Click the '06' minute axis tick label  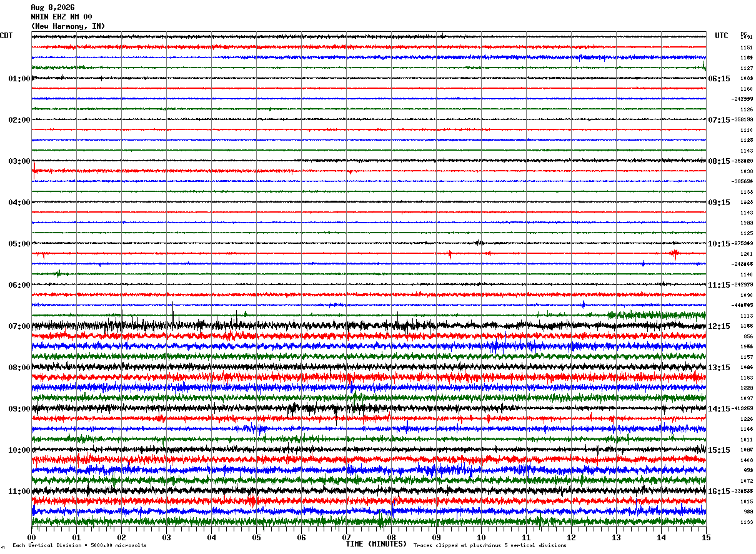tap(302, 537)
